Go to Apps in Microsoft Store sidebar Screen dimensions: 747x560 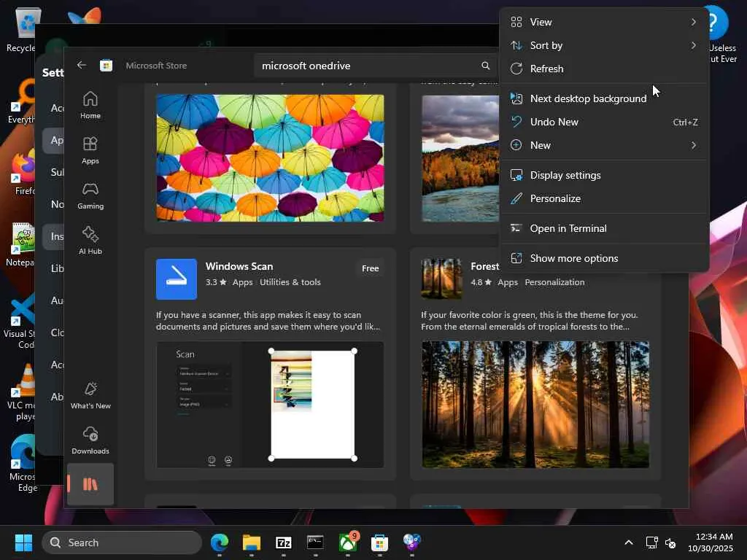pyautogui.click(x=90, y=150)
